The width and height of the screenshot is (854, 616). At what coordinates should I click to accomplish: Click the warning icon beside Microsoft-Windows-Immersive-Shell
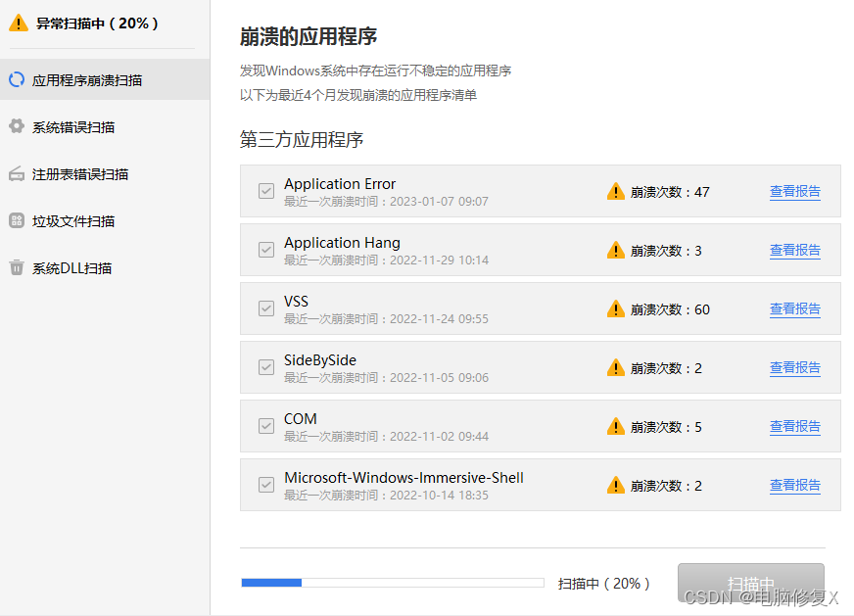pyautogui.click(x=615, y=485)
